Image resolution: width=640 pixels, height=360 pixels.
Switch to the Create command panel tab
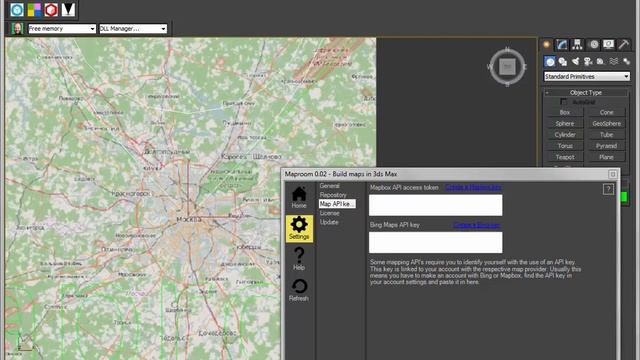(x=547, y=44)
